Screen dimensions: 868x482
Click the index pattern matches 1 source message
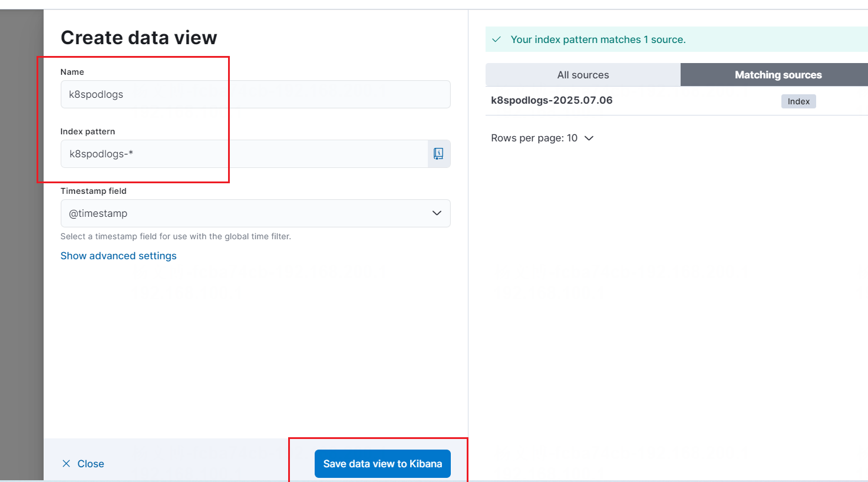[598, 39]
